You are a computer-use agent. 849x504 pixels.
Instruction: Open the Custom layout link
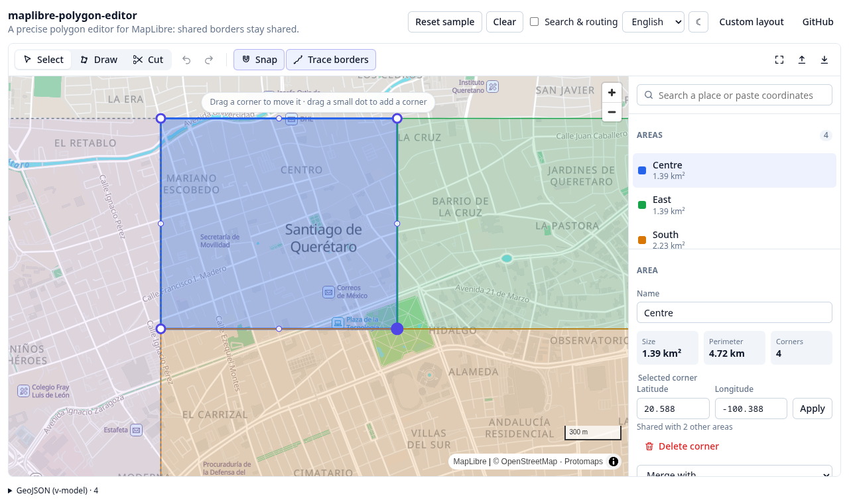(751, 22)
